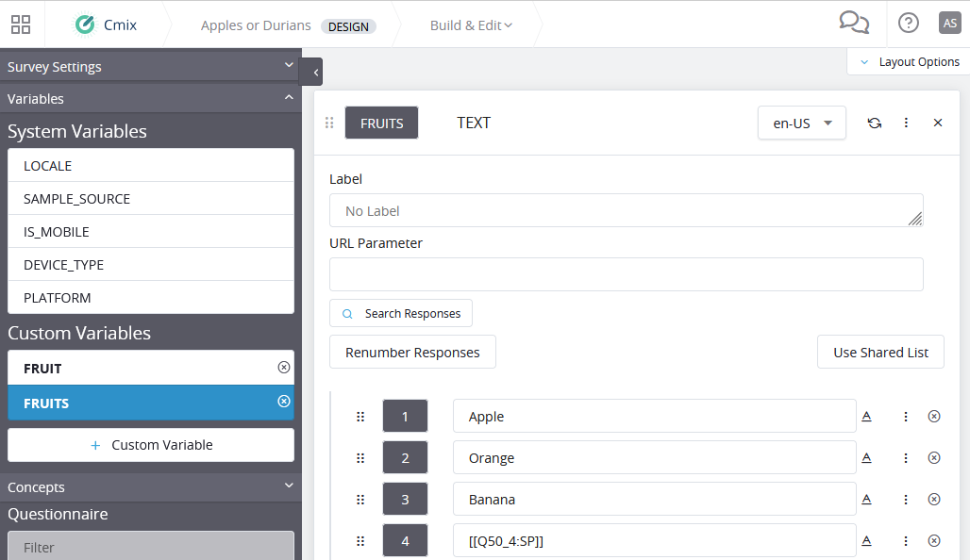Delete the FRUIT custom variable
Screen dimensions: 970x560
click(x=284, y=368)
